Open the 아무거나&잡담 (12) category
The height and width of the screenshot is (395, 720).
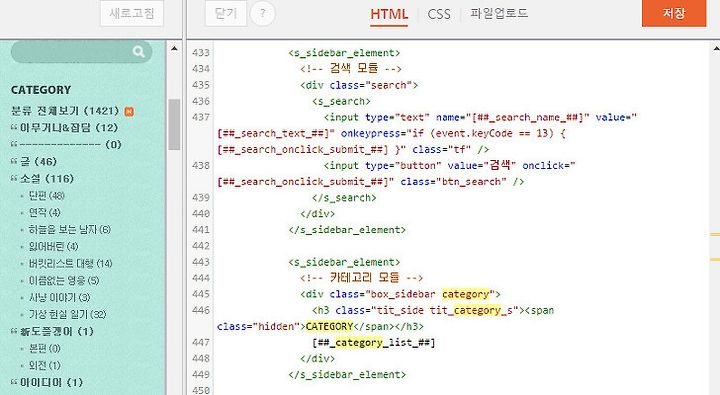coord(69,128)
